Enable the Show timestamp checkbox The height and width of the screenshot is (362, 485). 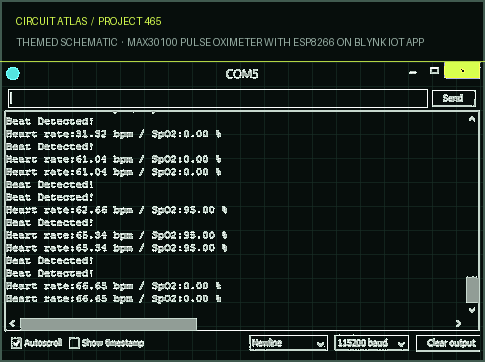point(74,343)
